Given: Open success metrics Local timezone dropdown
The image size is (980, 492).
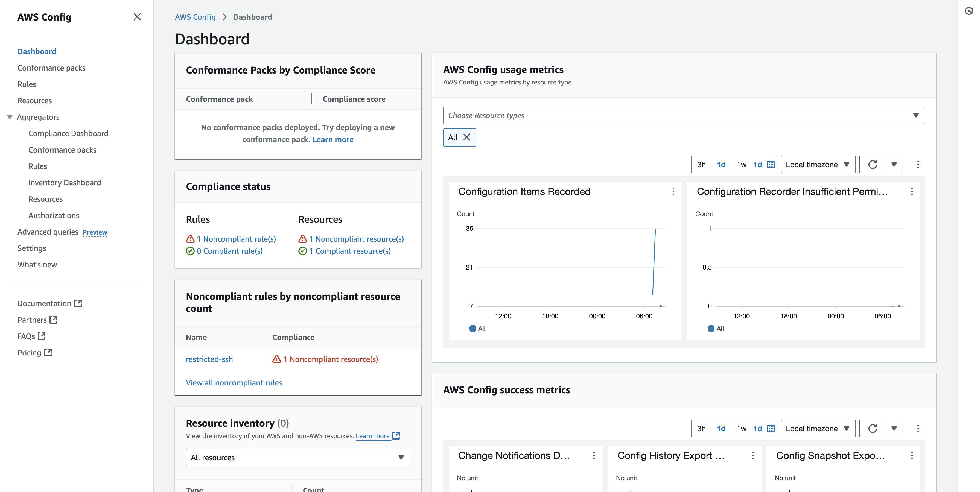Looking at the screenshot, I should (x=818, y=429).
